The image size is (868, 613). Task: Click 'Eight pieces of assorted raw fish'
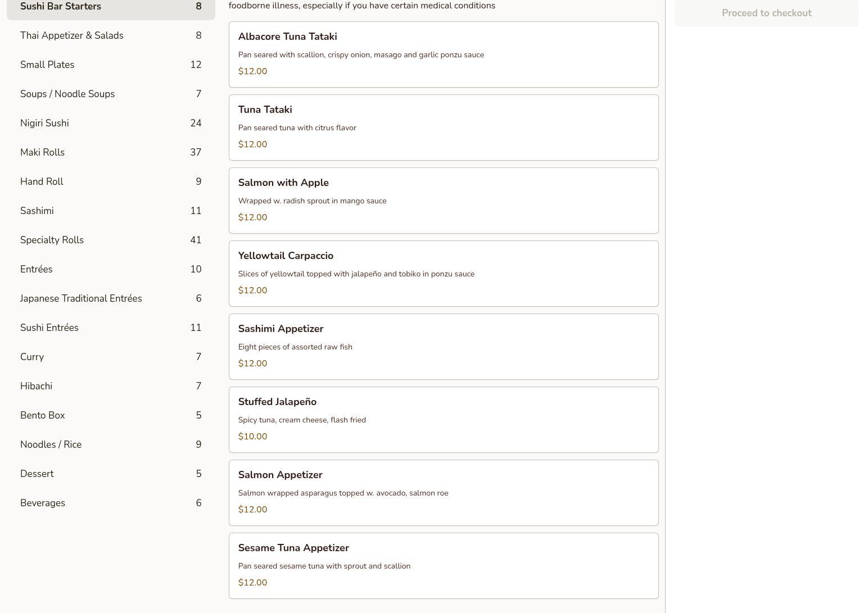pos(295,347)
